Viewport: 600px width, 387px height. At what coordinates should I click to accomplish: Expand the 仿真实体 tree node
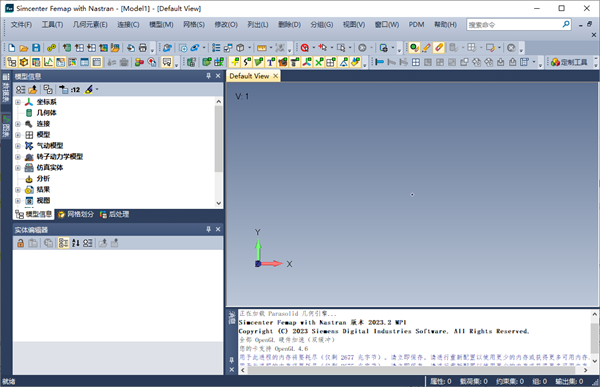pos(18,168)
